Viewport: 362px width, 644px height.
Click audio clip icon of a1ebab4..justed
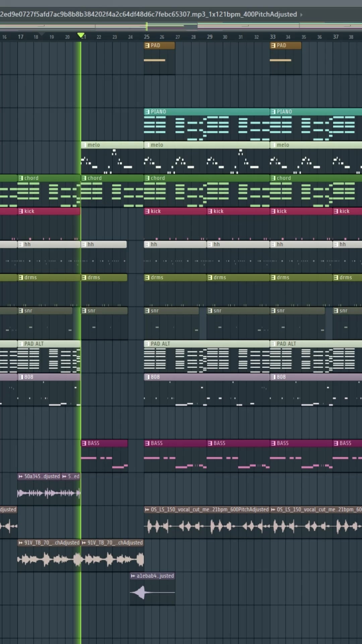[x=133, y=576]
